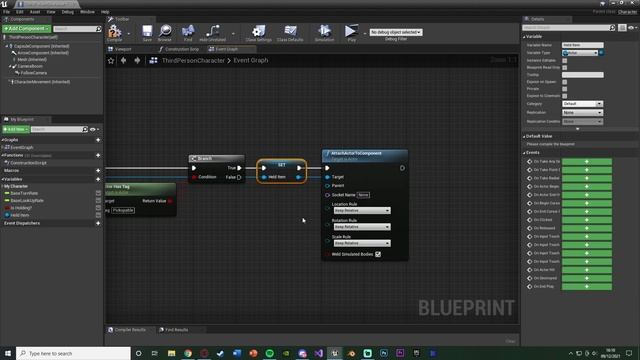Compile the blueprint with the Compile button
Screen dimensions: 640x360
[115, 33]
